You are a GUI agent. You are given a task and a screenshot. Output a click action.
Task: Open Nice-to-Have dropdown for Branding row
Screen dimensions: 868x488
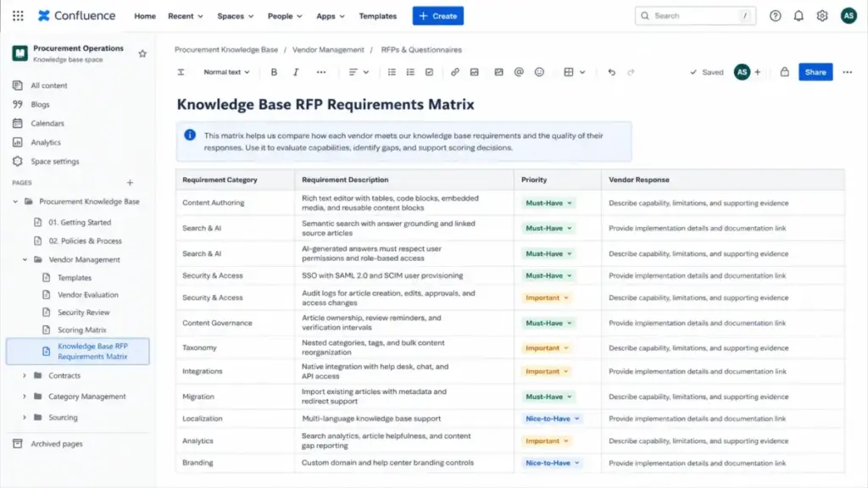point(552,463)
